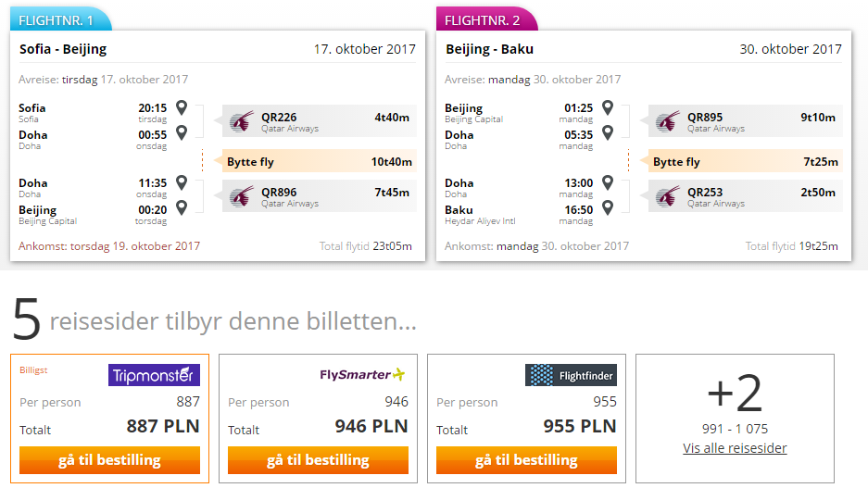Click the FlySmarter logo

pos(362,375)
